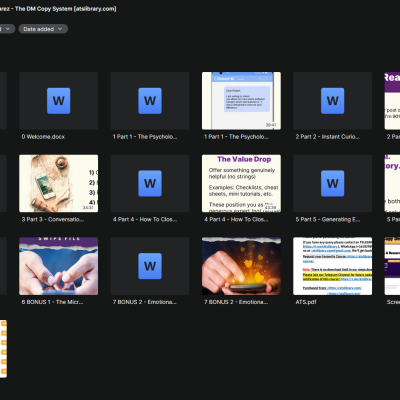This screenshot has height=400, width=400.
Task: Open the map and phone thumbnail for 3 Part 3
Action: pos(59,183)
